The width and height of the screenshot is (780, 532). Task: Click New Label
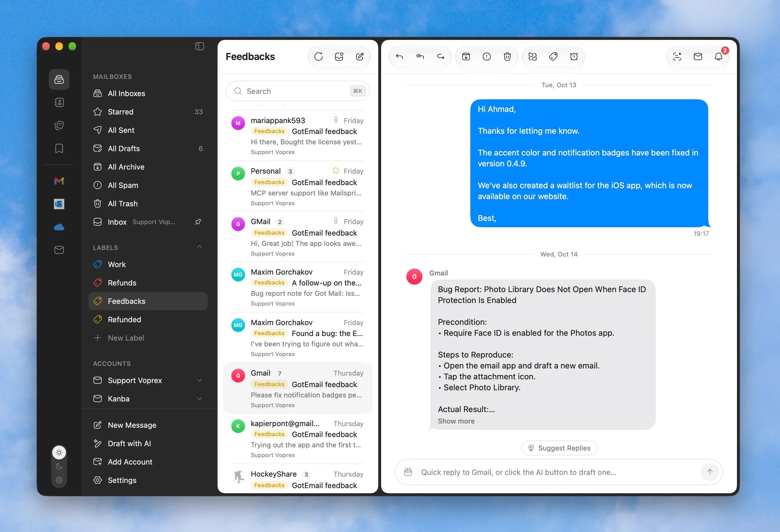coord(148,338)
